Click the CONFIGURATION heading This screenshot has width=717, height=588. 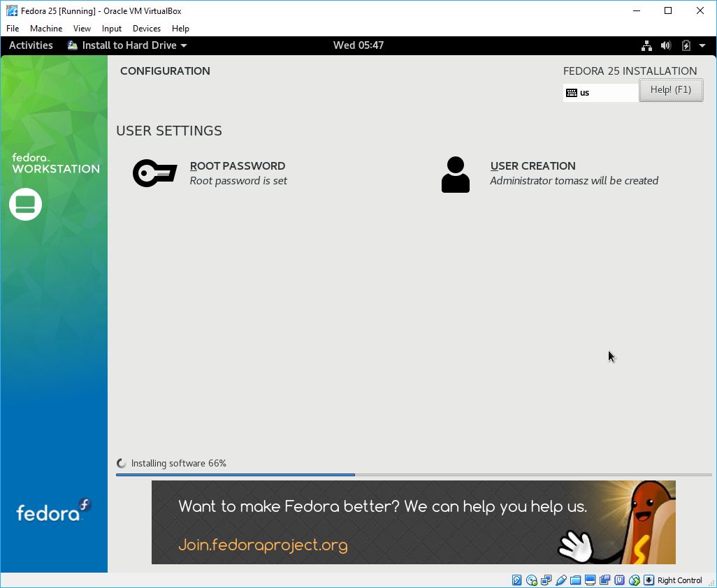point(165,71)
